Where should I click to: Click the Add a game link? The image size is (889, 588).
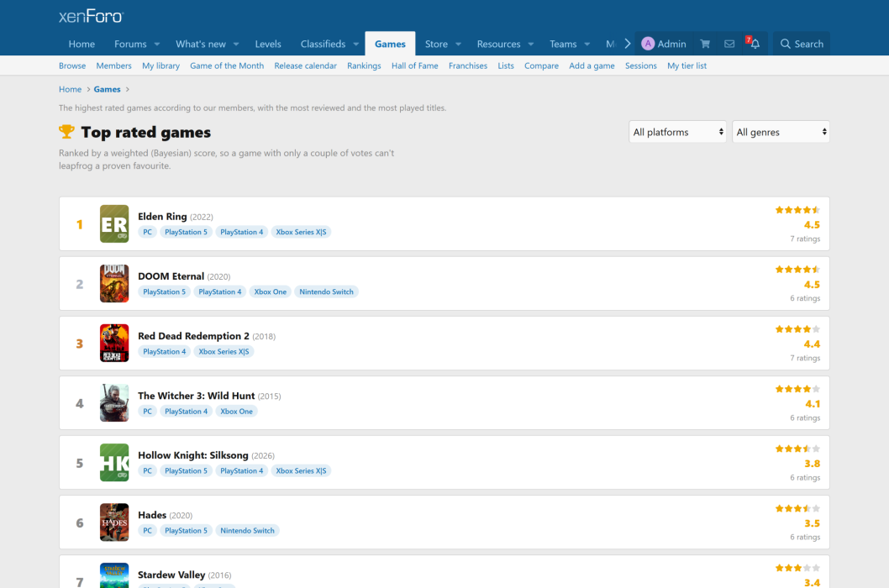[x=592, y=66]
